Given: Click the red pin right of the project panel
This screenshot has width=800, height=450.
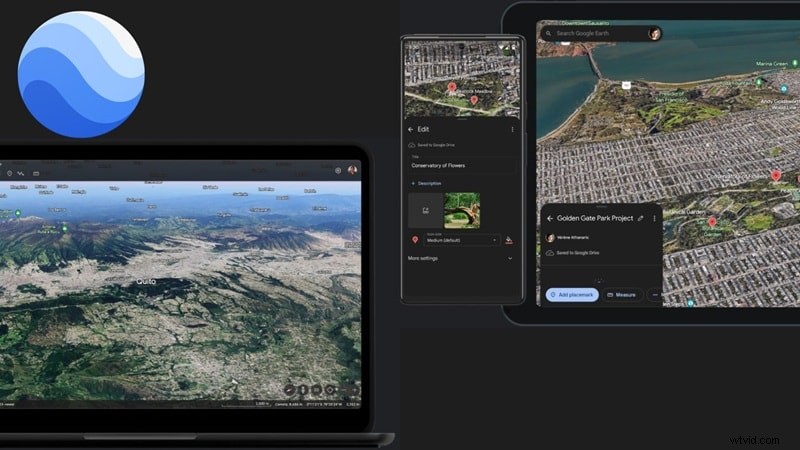Looking at the screenshot, I should point(712,222).
